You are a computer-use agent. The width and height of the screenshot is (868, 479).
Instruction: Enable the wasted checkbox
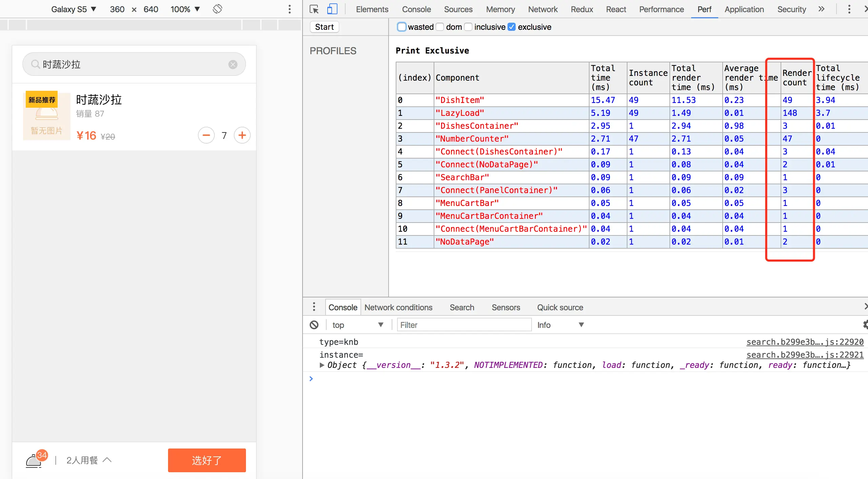coord(401,27)
